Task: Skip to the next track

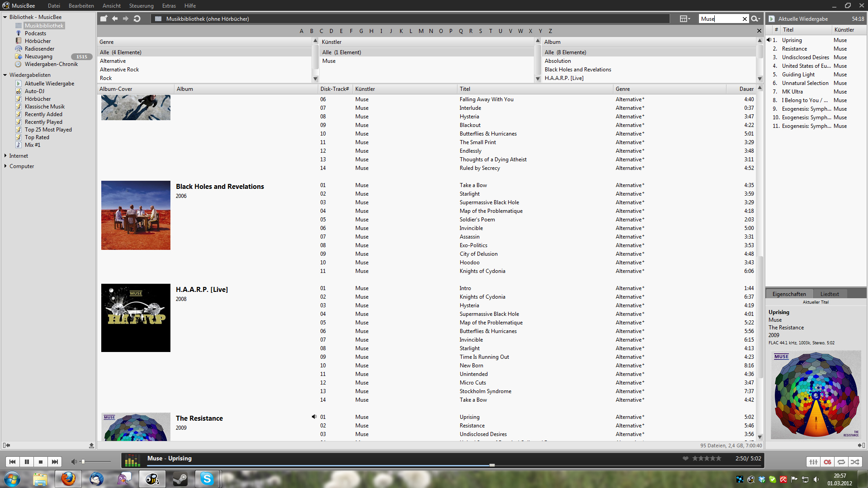Action: 55,462
